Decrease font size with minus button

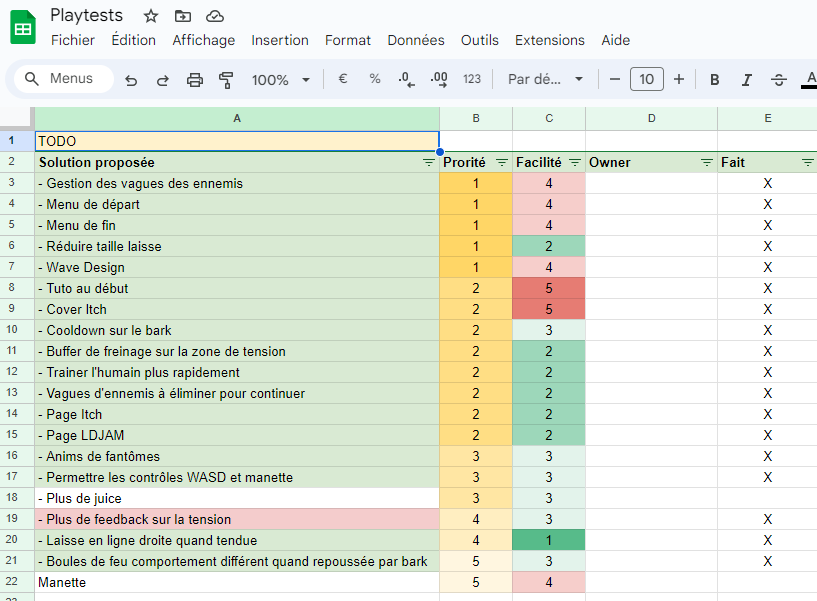point(615,79)
